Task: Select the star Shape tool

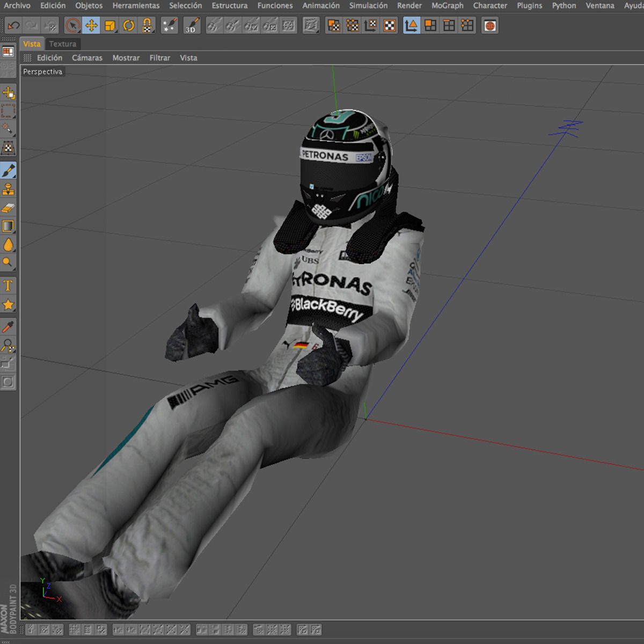Action: [x=8, y=304]
